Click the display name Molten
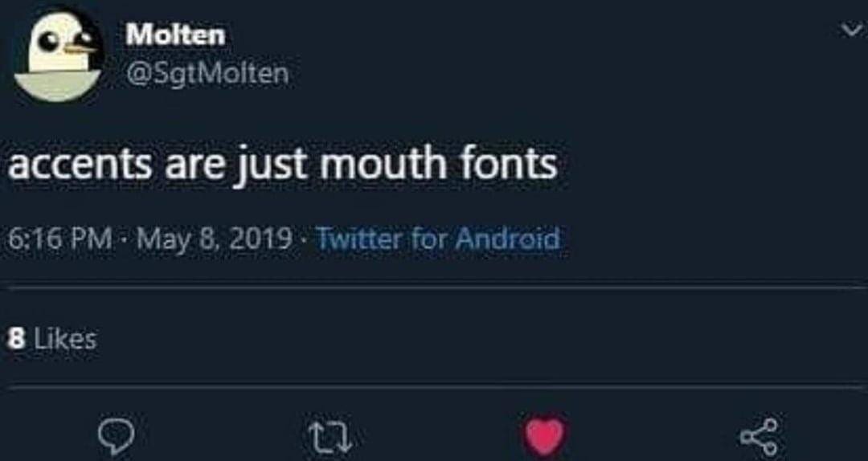The width and height of the screenshot is (868, 461). click(x=176, y=35)
